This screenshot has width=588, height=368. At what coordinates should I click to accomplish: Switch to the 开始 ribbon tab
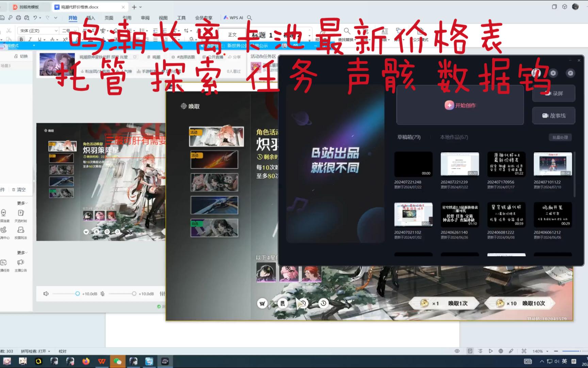(73, 18)
